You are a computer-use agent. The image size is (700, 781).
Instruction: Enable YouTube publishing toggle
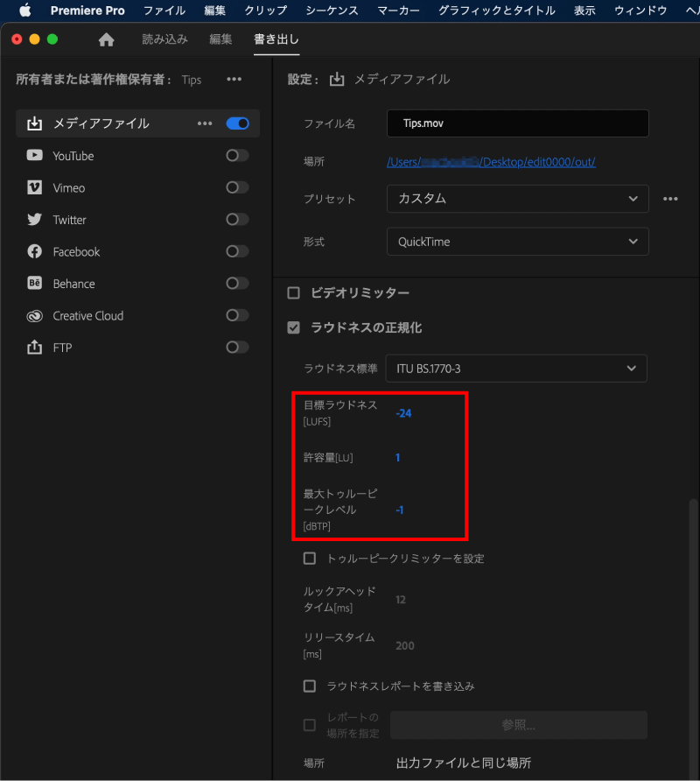(x=237, y=155)
